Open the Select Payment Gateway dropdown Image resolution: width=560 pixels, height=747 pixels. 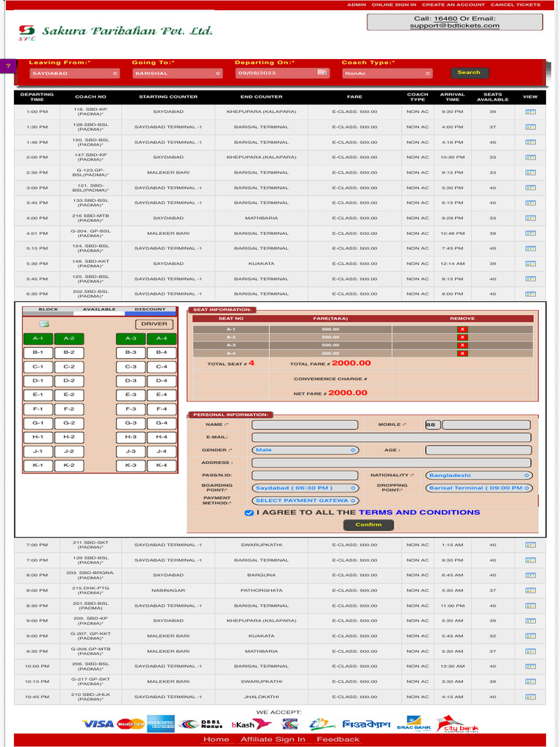tap(305, 500)
